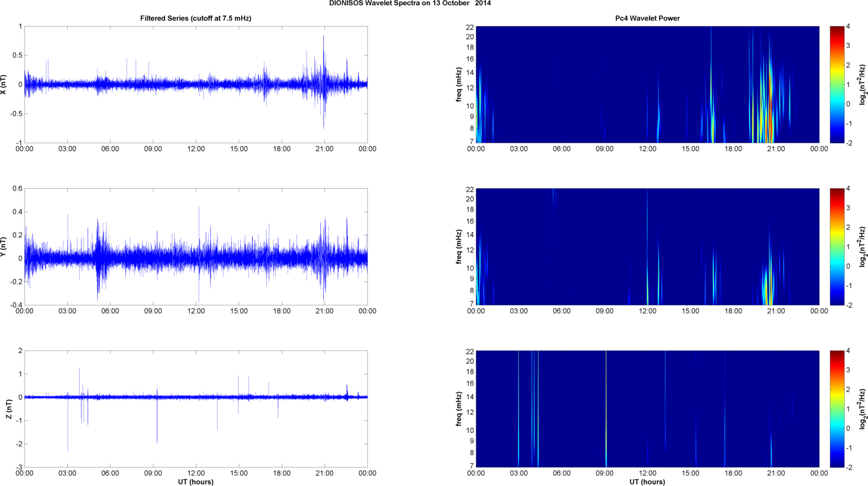868x486 pixels.
Task: Click 'UT (hours)' label under the Z time series
Action: pyautogui.click(x=196, y=482)
